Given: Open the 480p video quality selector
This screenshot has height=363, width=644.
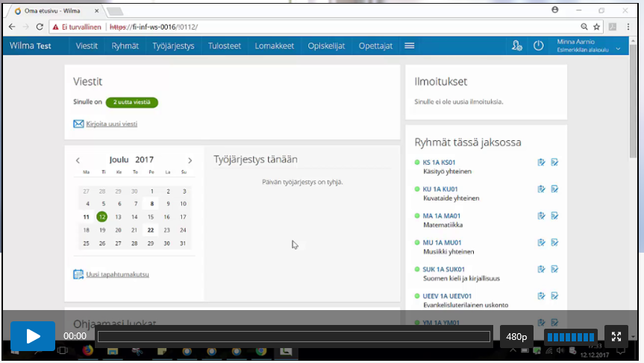Looking at the screenshot, I should (x=516, y=336).
